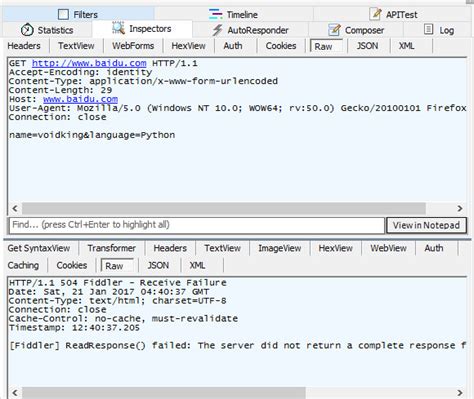Click the response pane's left scroll arrow

tap(15, 393)
